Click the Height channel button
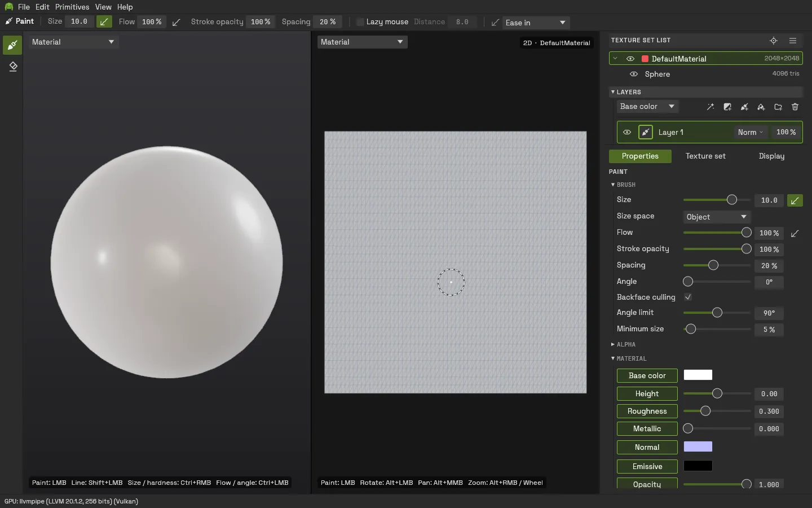This screenshot has height=508, width=812. pyautogui.click(x=647, y=394)
